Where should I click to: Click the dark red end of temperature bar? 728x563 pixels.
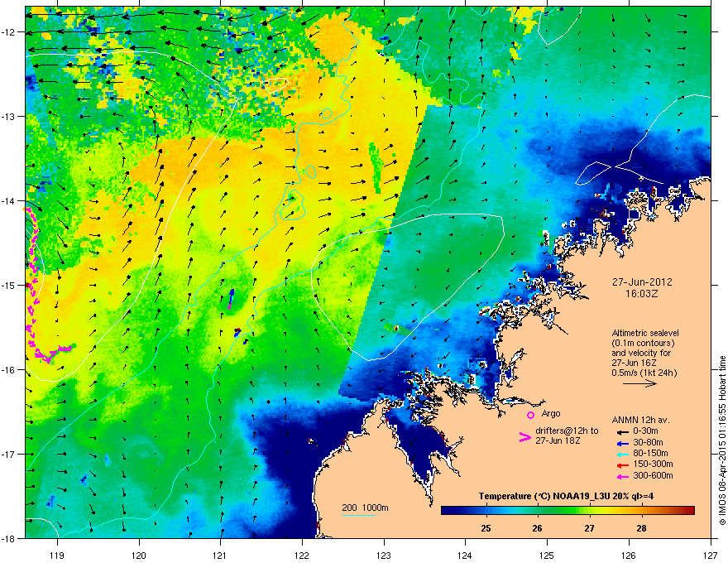click(690, 510)
